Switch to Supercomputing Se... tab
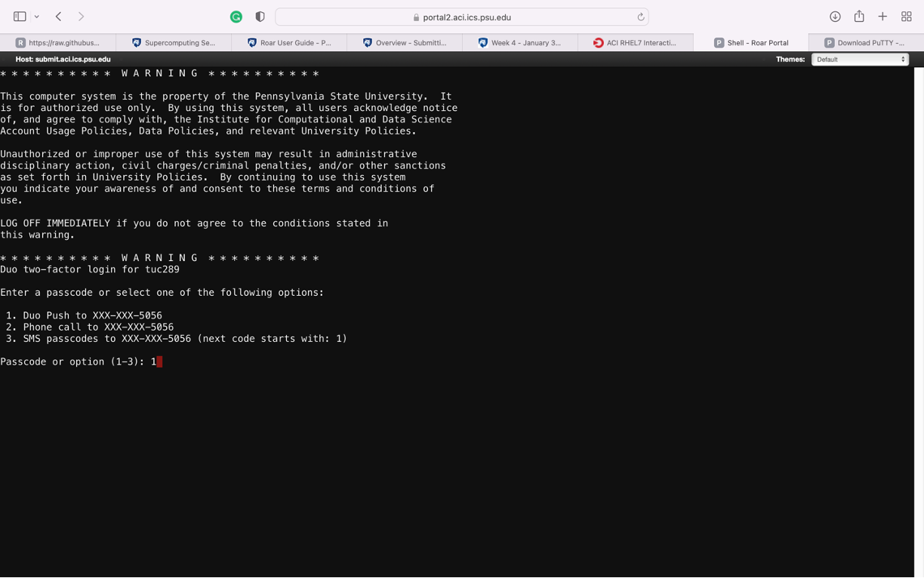Image resolution: width=924 pixels, height=578 pixels. (x=174, y=43)
